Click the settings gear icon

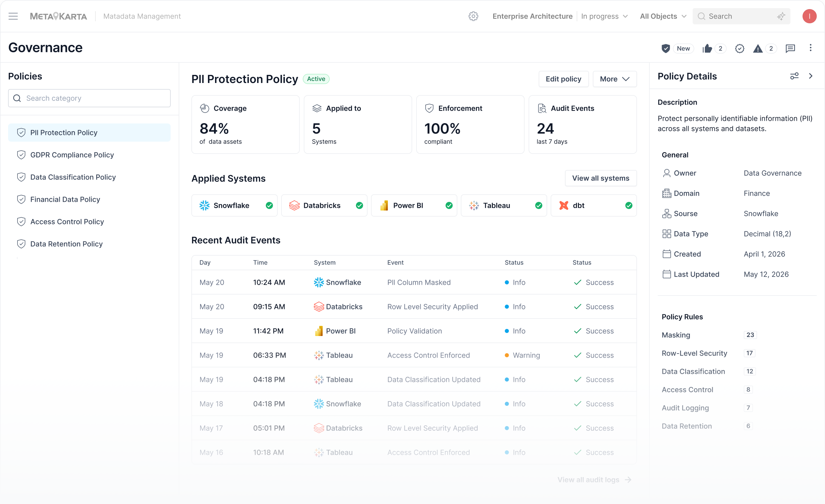[473, 16]
